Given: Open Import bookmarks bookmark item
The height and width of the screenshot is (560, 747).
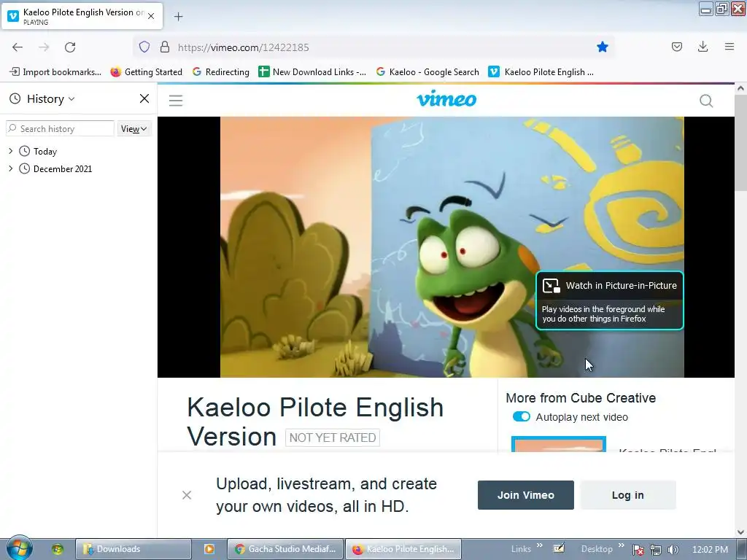Looking at the screenshot, I should (55, 72).
